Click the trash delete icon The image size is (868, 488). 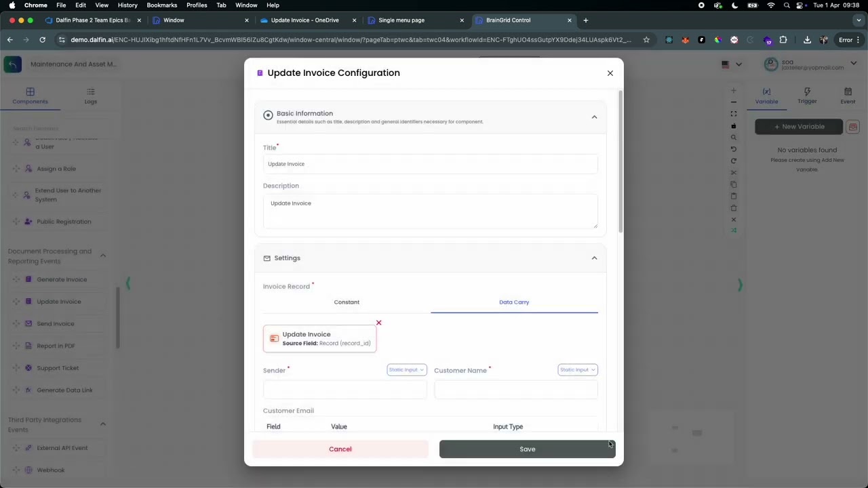click(x=733, y=208)
